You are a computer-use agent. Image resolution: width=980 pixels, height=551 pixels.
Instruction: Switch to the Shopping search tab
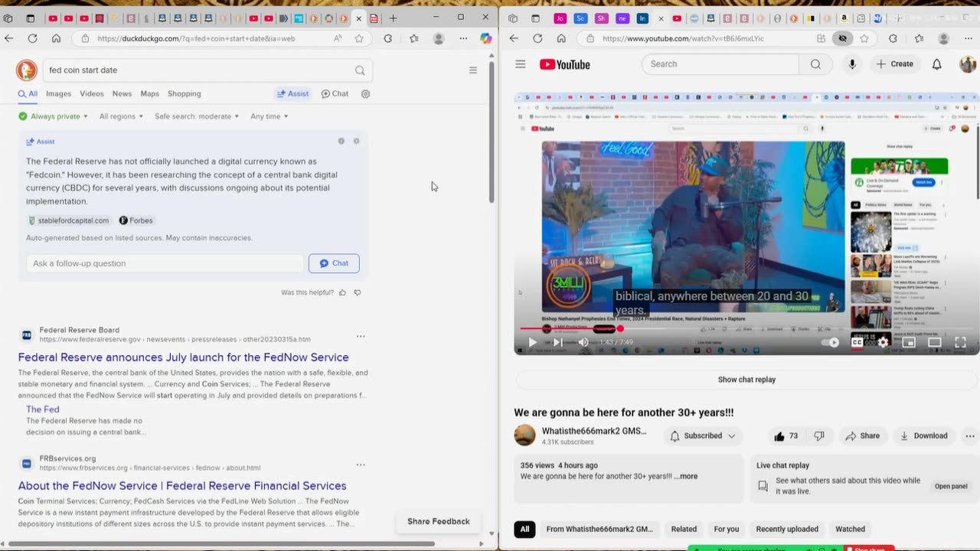pos(185,94)
